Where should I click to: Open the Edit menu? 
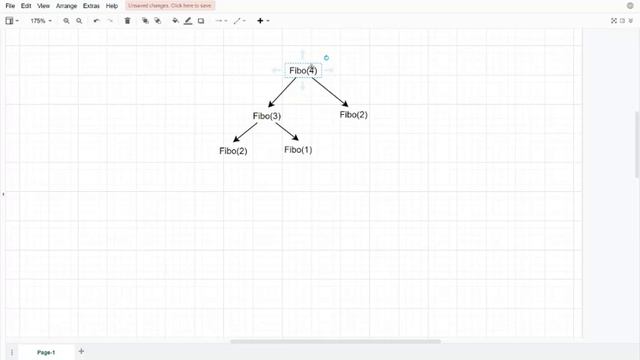(26, 6)
